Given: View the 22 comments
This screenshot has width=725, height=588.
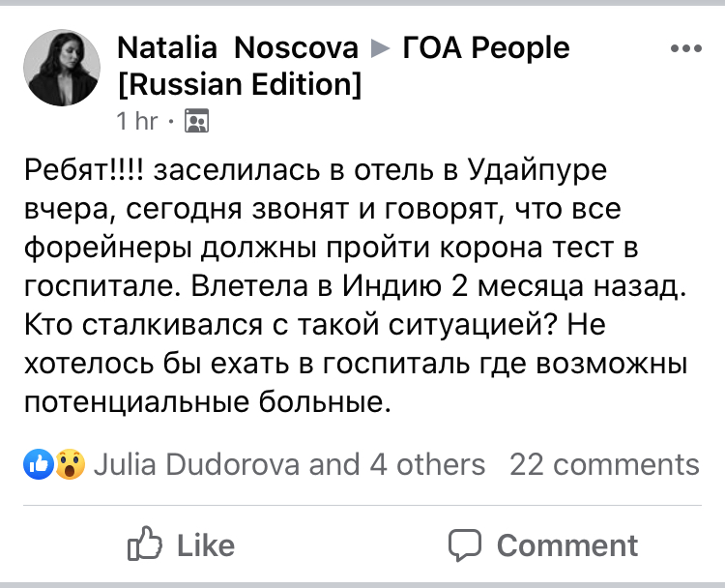Looking at the screenshot, I should (x=604, y=464).
